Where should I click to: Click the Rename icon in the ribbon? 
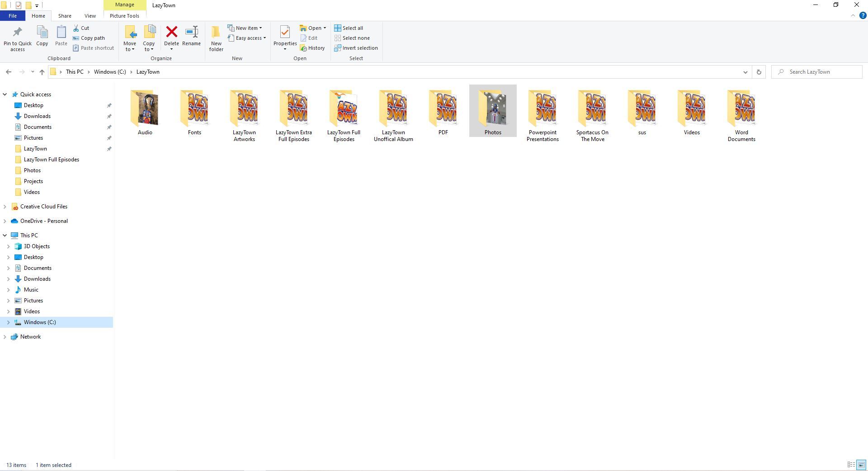[x=191, y=33]
